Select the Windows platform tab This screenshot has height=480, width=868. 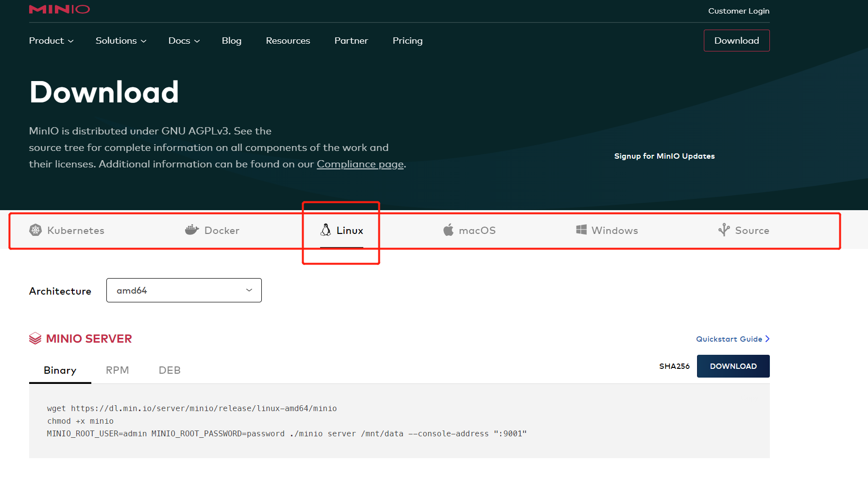(607, 230)
